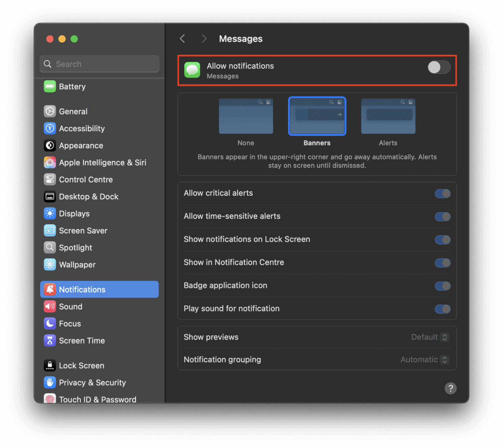Open the Notification grouping Automatic dropdown
Image resolution: width=503 pixels, height=448 pixels.
(x=425, y=360)
